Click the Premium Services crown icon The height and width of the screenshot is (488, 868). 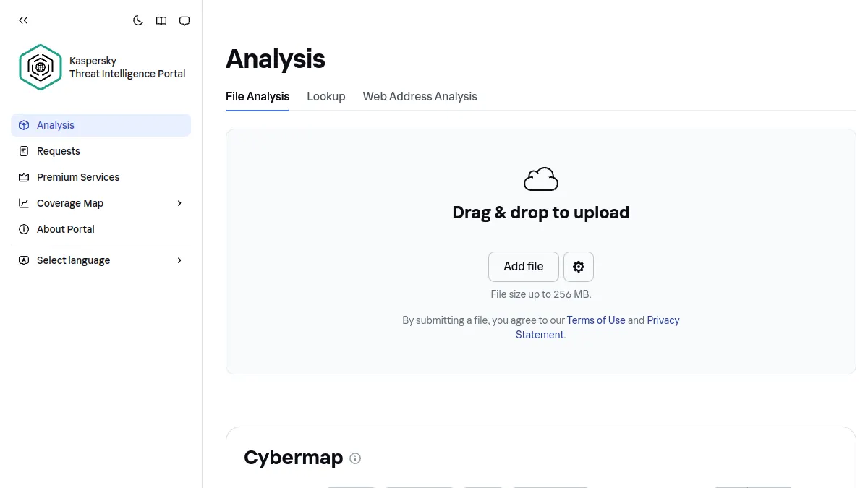(24, 177)
